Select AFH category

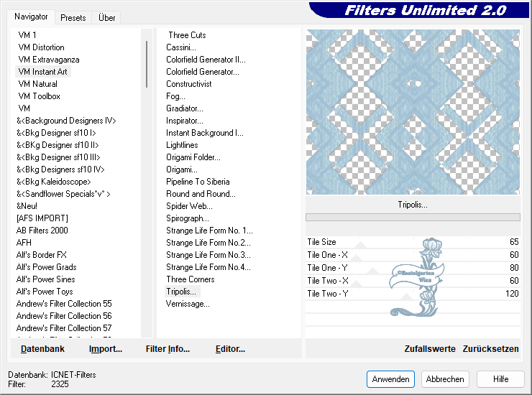tap(24, 243)
